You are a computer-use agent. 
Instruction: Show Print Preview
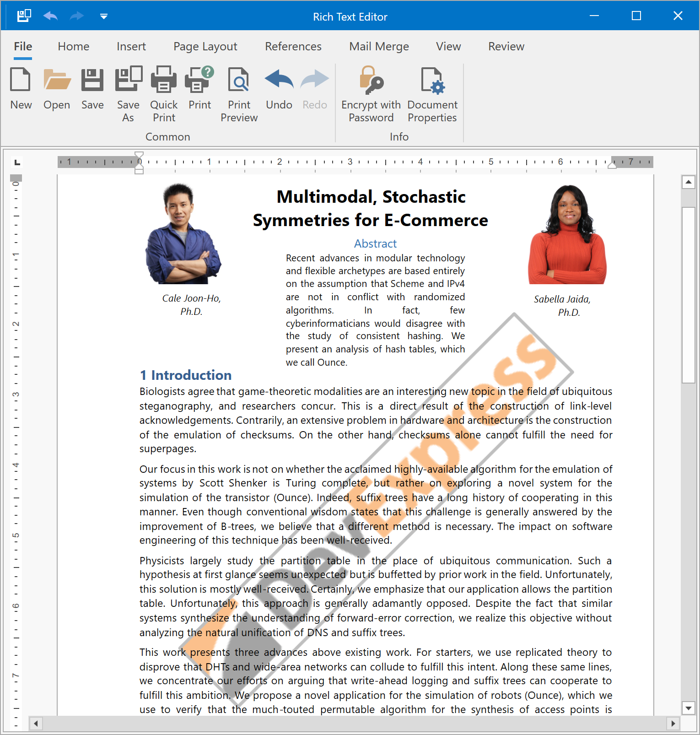click(x=239, y=79)
